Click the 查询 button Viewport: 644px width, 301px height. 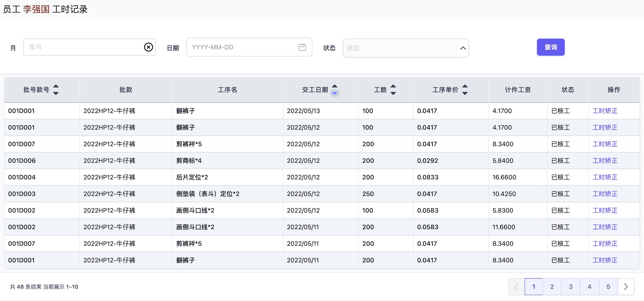pyautogui.click(x=550, y=47)
